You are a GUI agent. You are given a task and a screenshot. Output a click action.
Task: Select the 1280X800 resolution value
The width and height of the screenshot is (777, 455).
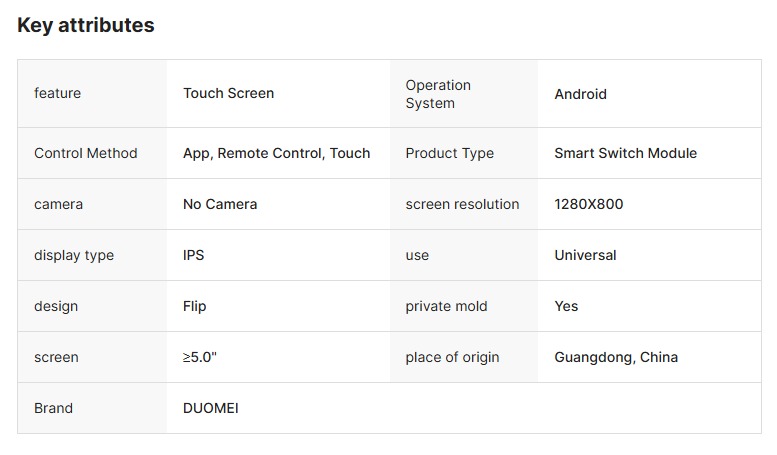[588, 204]
